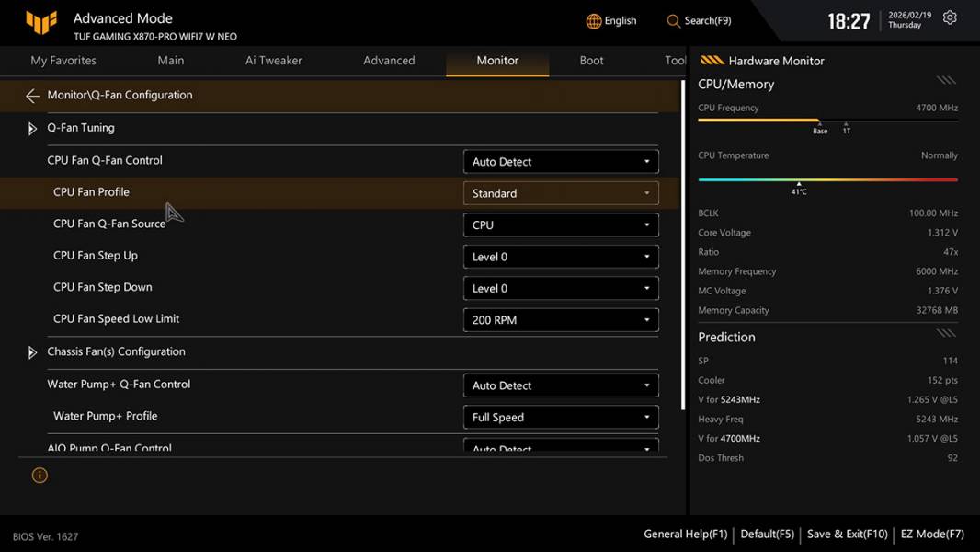
Task: Click the TUF logo icon
Action: click(x=41, y=22)
